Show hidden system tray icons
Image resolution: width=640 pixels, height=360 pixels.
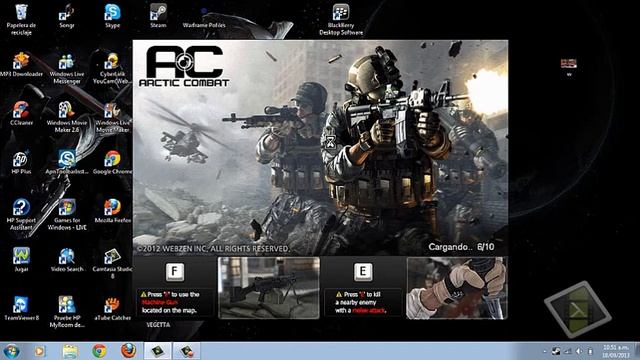pyautogui.click(x=544, y=351)
